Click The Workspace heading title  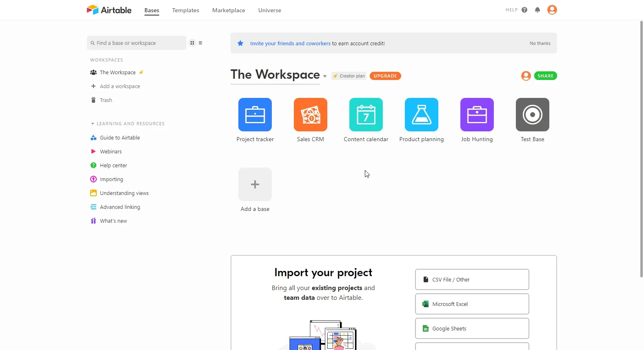click(275, 75)
